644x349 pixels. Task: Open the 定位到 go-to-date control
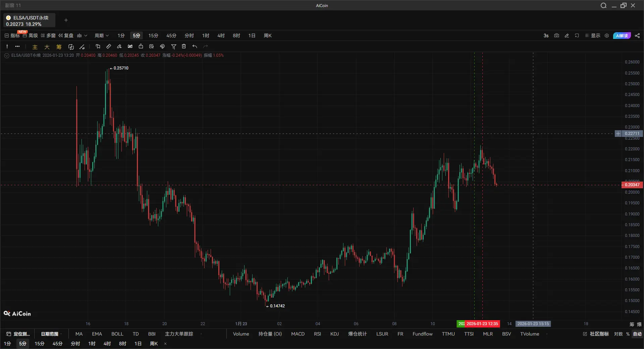pyautogui.click(x=18, y=334)
